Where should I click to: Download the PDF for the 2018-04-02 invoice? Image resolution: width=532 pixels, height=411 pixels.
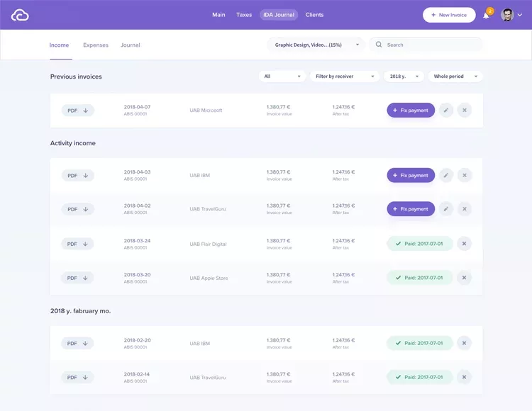click(x=77, y=209)
